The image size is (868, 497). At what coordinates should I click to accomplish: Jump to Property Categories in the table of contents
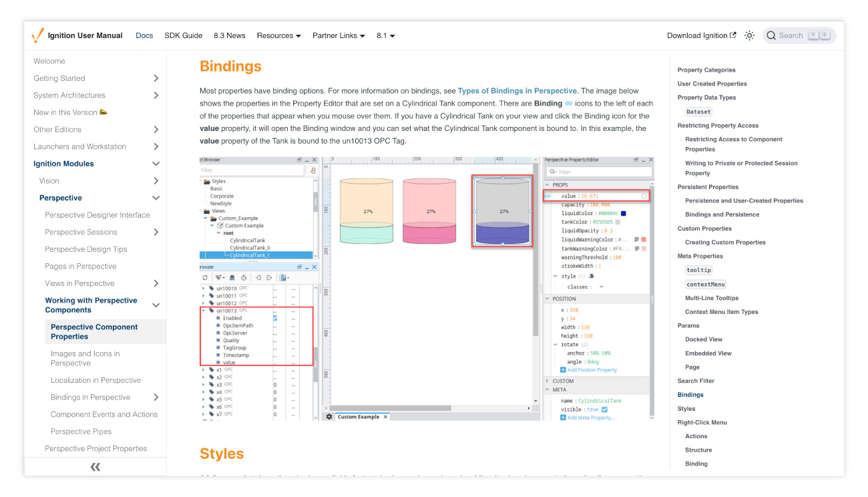tap(706, 70)
